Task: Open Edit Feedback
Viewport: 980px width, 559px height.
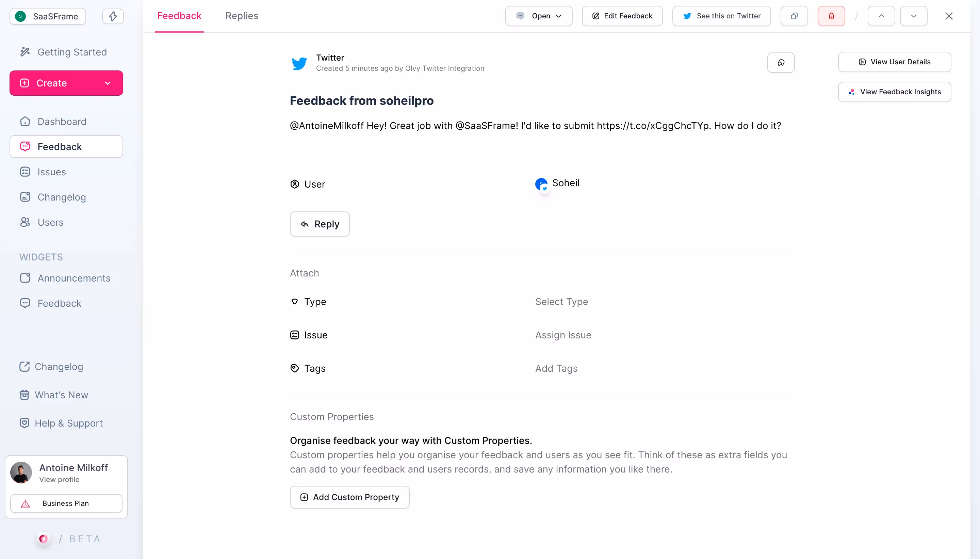Action: pyautogui.click(x=622, y=16)
